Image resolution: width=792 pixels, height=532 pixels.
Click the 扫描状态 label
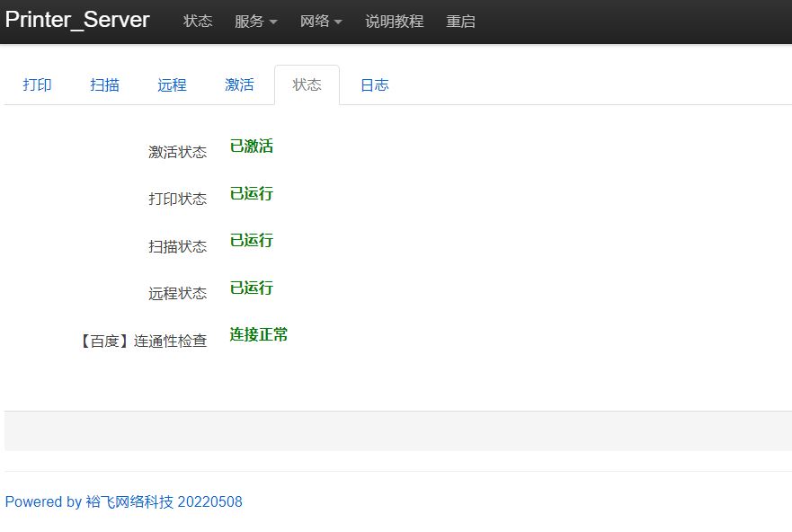(177, 246)
